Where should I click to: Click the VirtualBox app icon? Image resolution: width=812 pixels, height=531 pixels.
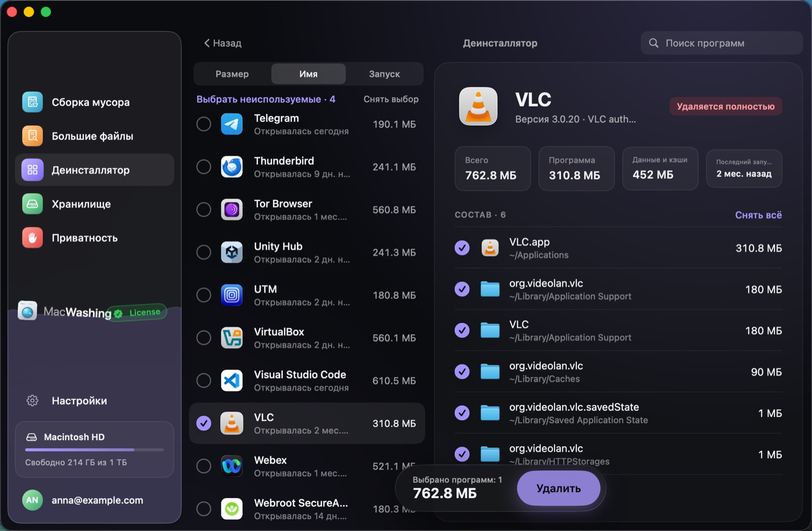[232, 338]
